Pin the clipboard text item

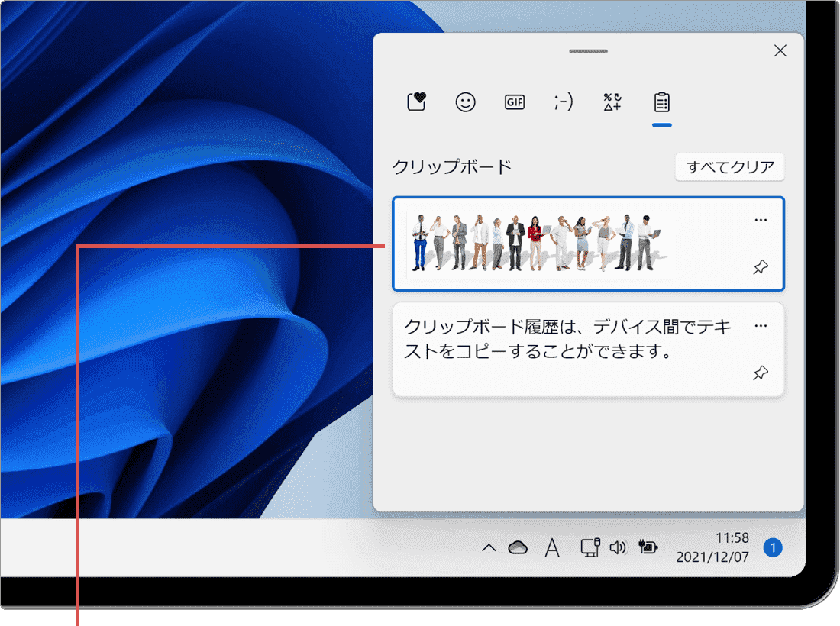[761, 373]
